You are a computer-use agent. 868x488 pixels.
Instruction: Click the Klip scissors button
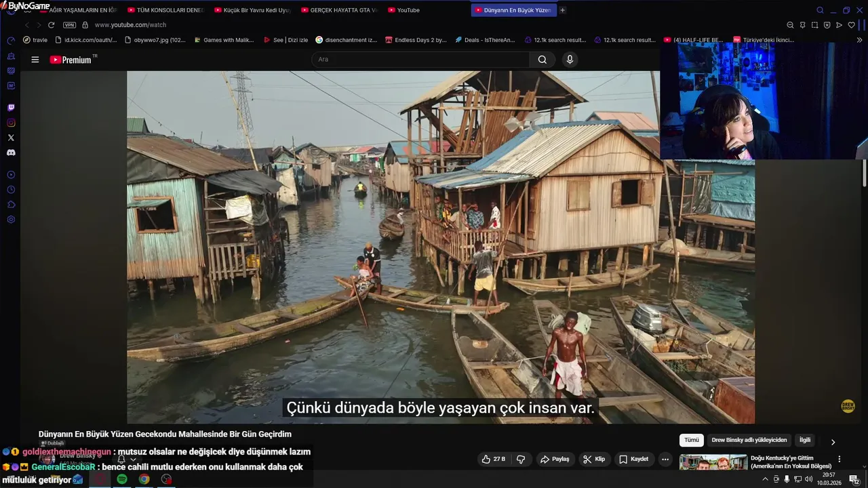click(x=593, y=459)
